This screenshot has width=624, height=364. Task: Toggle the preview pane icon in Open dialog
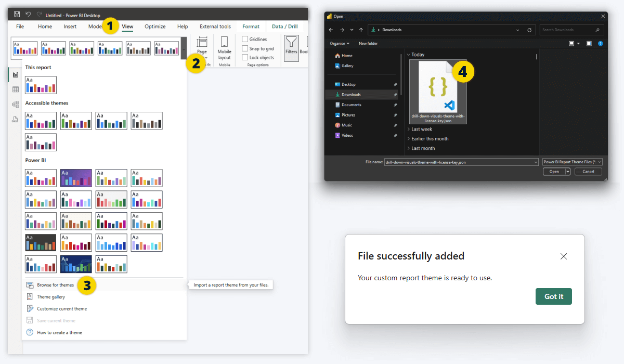point(589,44)
